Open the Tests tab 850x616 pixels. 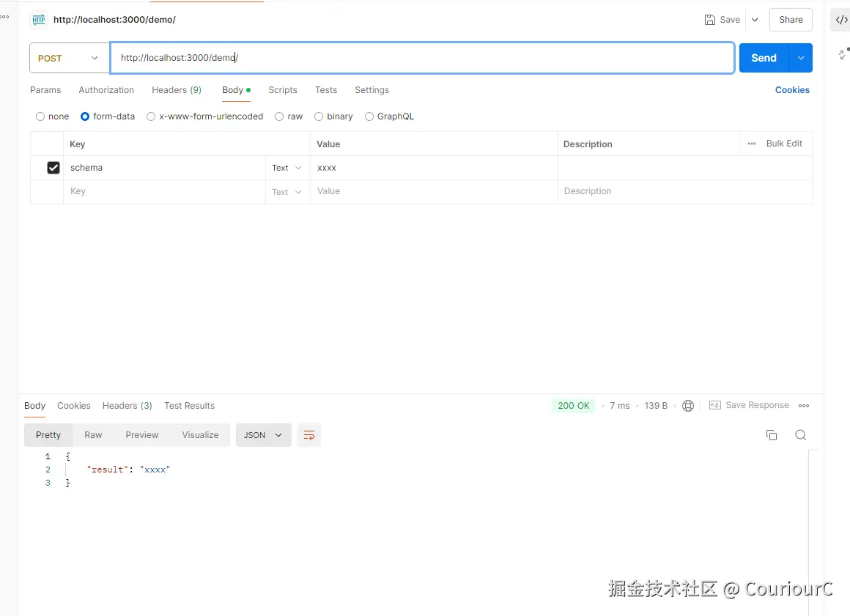[x=326, y=90]
